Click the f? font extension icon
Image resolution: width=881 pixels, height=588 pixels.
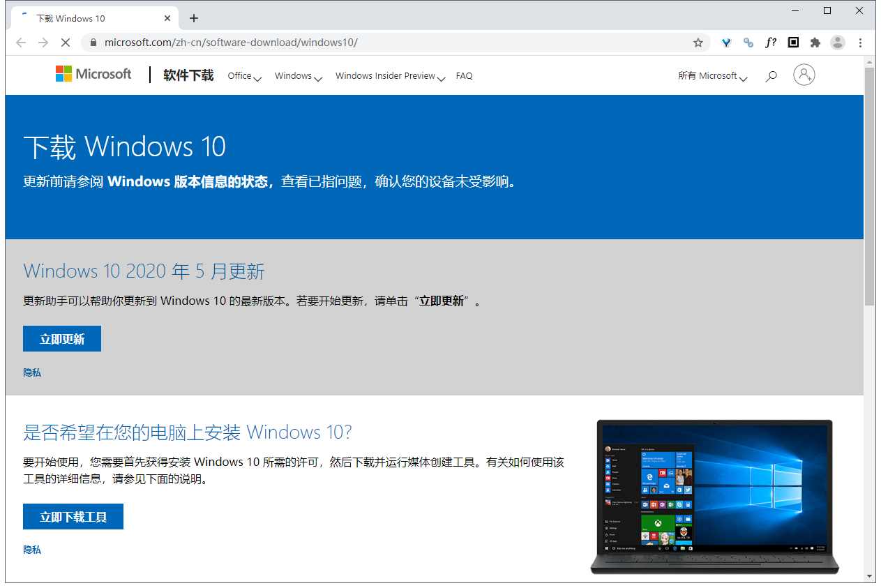[x=771, y=43]
